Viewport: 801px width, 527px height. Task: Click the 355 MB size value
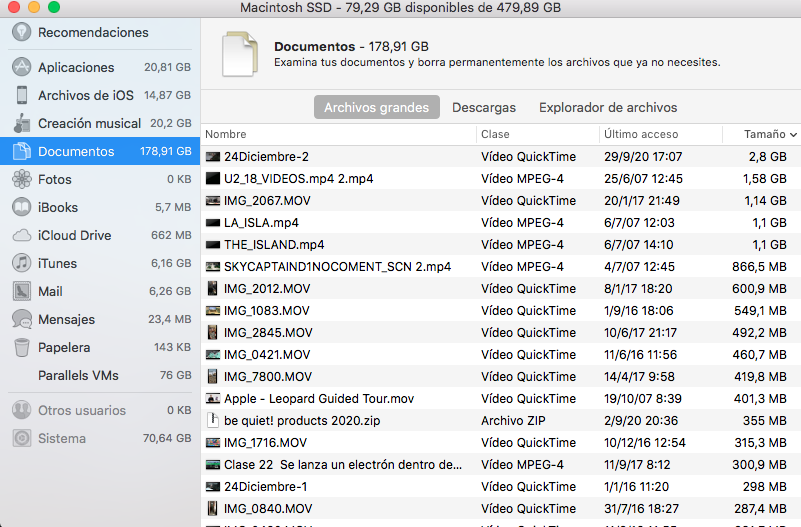coord(765,420)
